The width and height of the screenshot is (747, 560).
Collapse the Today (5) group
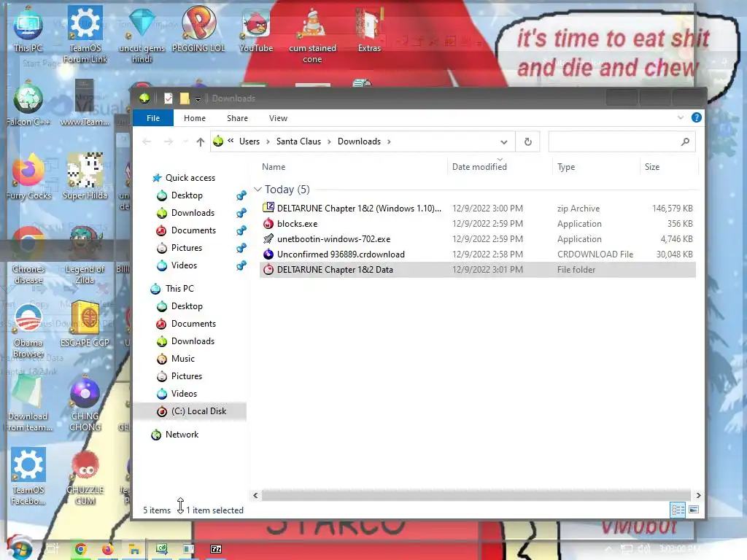pyautogui.click(x=258, y=190)
